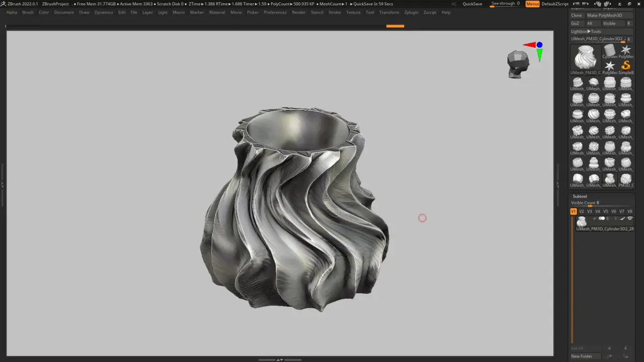
Task: Open the Zplugin menu
Action: coord(412,12)
